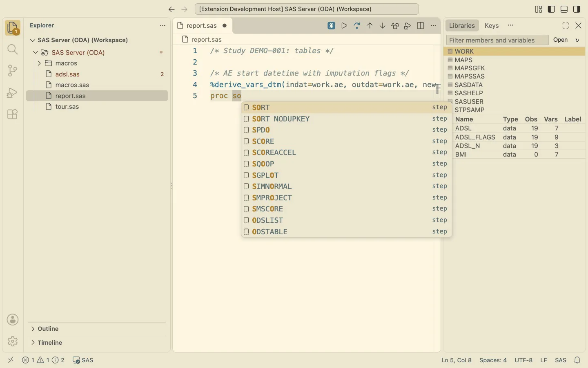Split the editor to the right
The height and width of the screenshot is (368, 588).
coord(421,26)
